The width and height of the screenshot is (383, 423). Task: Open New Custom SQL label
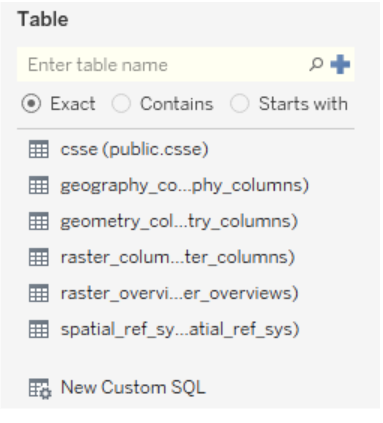(x=133, y=387)
